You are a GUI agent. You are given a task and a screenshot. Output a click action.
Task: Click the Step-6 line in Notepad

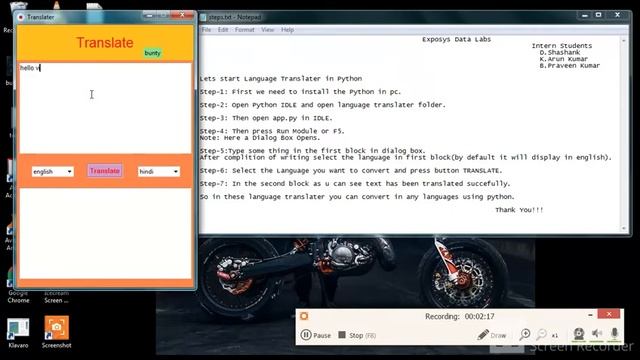pyautogui.click(x=351, y=171)
